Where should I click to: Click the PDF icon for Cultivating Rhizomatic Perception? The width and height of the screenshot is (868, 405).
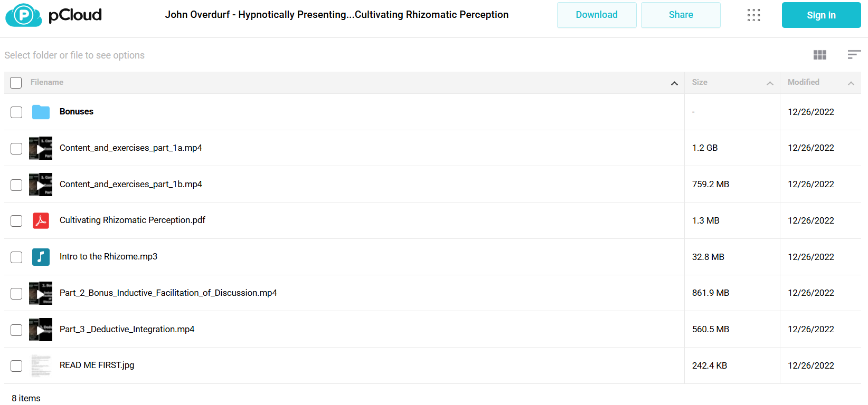coord(41,220)
